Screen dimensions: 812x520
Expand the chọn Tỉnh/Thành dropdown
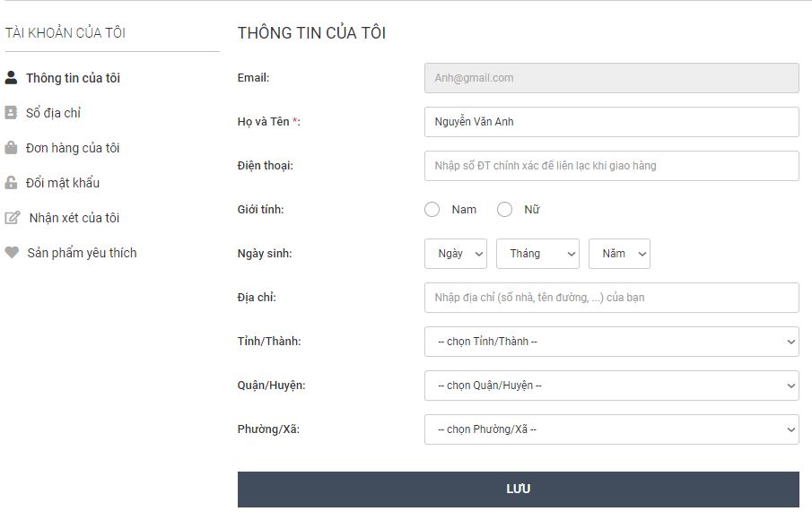click(612, 342)
